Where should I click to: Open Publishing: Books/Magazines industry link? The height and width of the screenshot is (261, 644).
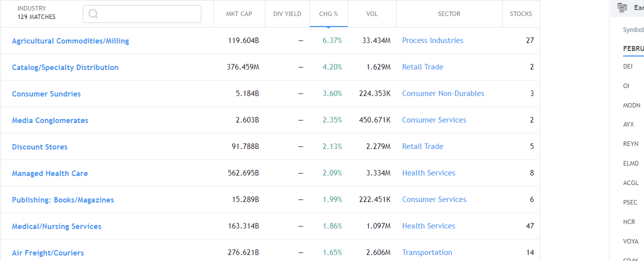point(63,200)
